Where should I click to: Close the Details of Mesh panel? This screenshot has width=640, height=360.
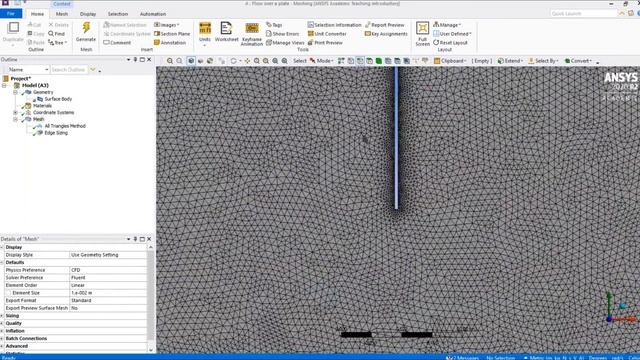tap(149, 239)
